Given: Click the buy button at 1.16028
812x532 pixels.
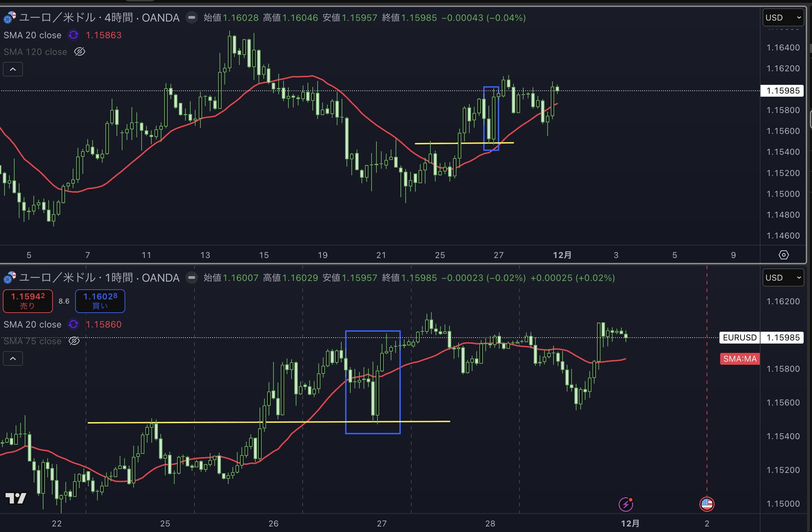Looking at the screenshot, I should [100, 301].
